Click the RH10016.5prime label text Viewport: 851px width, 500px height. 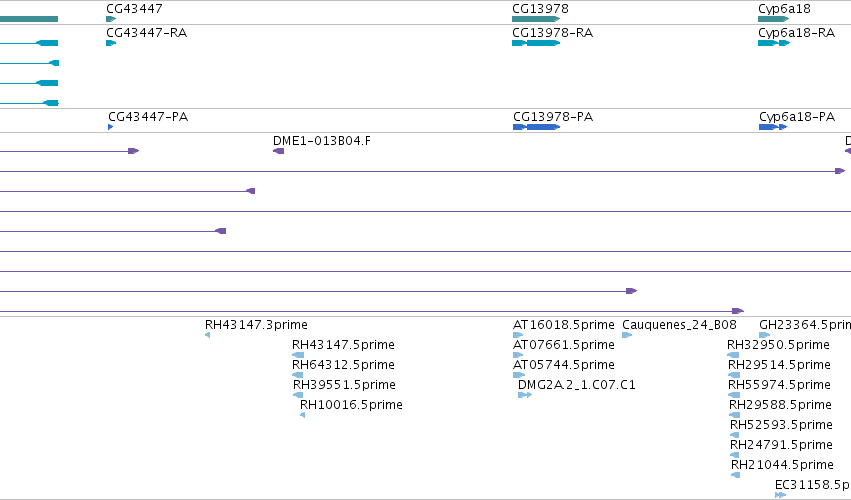click(351, 405)
